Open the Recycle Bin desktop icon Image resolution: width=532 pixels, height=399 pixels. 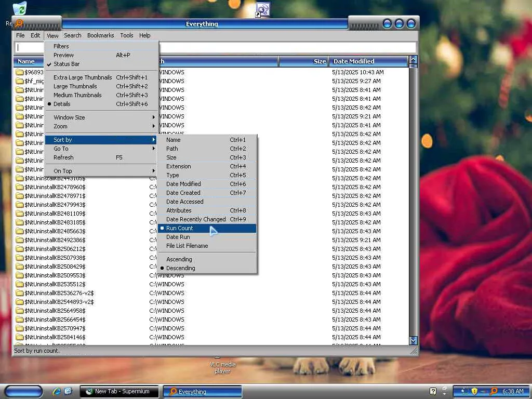tap(20, 8)
